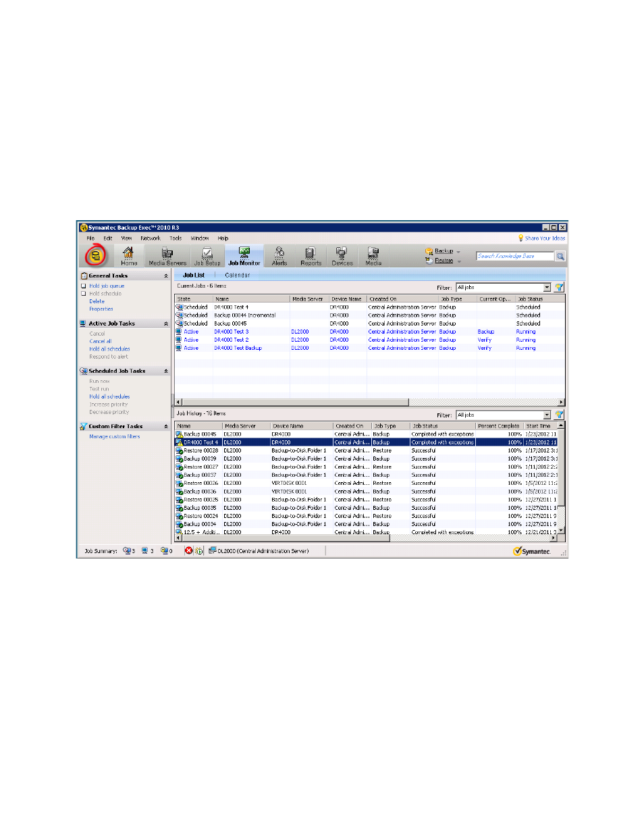The image size is (644, 834).
Task: Click the Share Your Ideas link
Action: [545, 238]
